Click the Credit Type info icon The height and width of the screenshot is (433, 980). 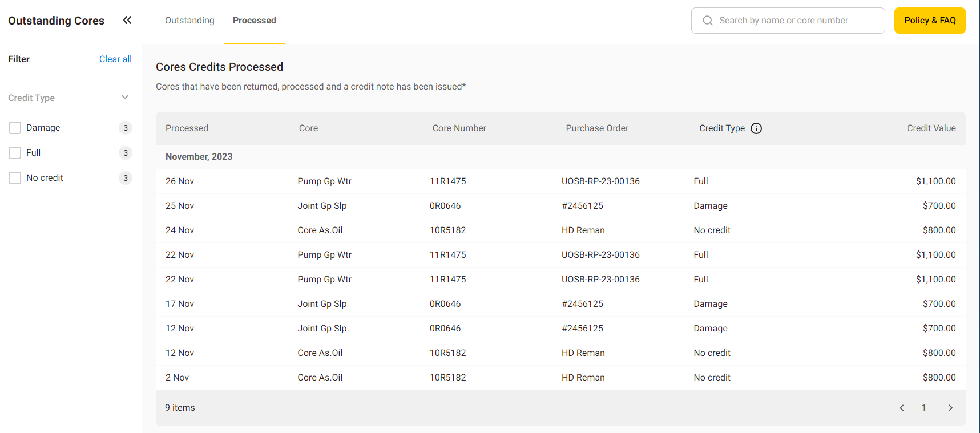pyautogui.click(x=756, y=128)
